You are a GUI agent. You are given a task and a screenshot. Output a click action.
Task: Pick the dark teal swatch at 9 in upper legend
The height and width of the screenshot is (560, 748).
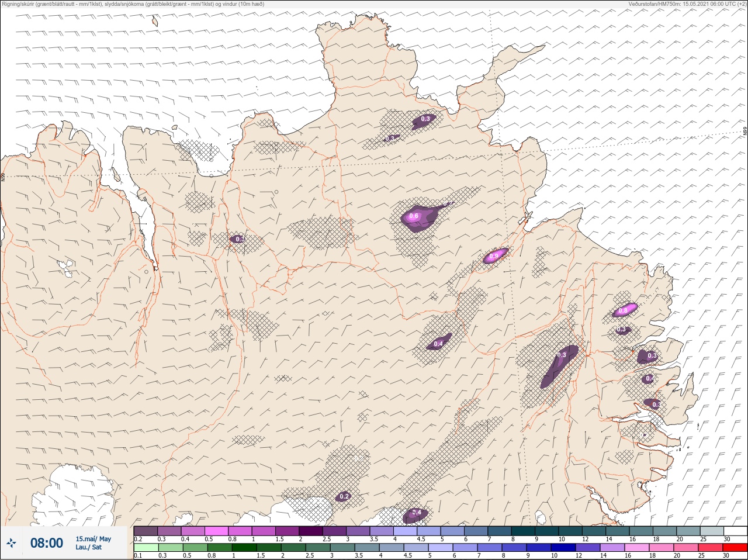tap(547, 531)
